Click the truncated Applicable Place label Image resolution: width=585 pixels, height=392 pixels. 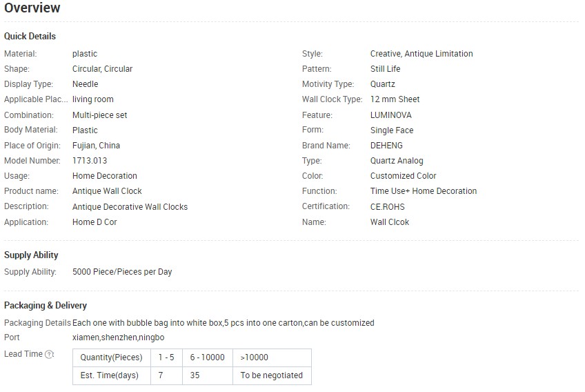(x=36, y=99)
